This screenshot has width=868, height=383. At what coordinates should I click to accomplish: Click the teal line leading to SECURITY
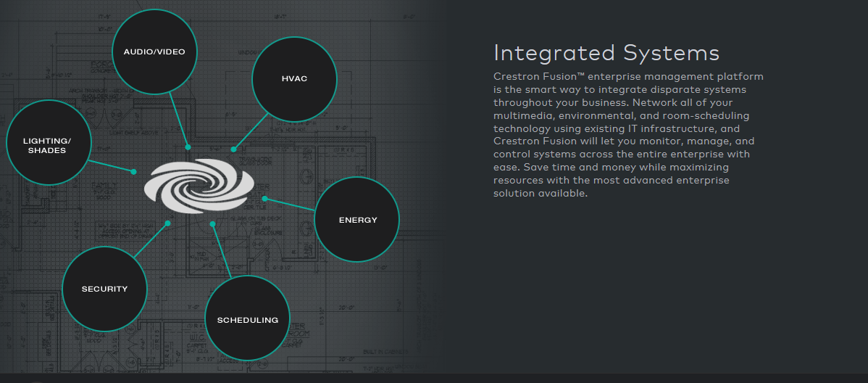point(151,240)
